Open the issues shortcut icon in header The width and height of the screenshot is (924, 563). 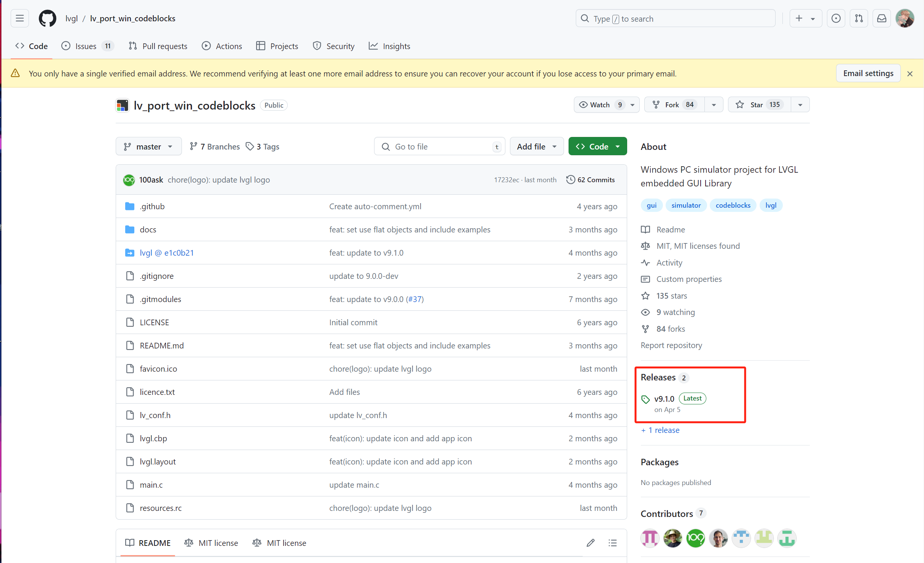pos(836,18)
